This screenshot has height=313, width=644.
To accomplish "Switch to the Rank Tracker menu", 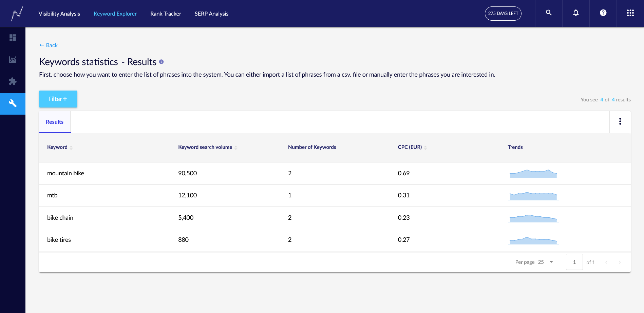I will (x=166, y=14).
